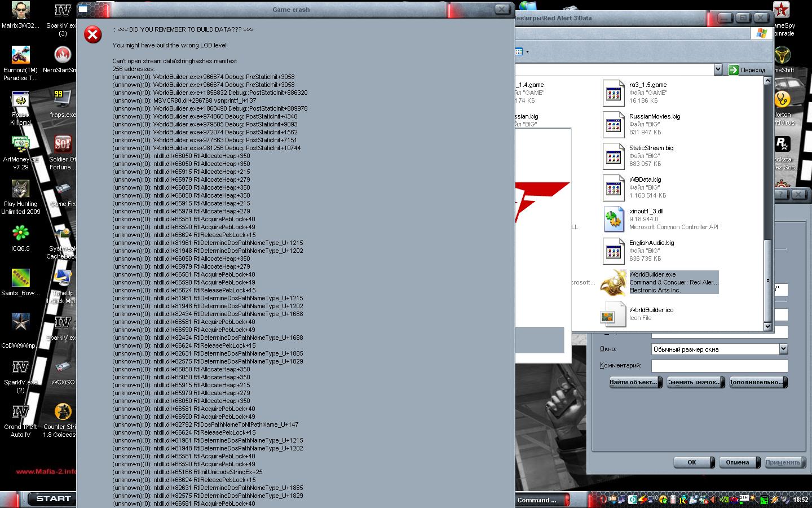Click the Game crash title bar
Viewport: 812px width, 508px height.
pos(291,10)
